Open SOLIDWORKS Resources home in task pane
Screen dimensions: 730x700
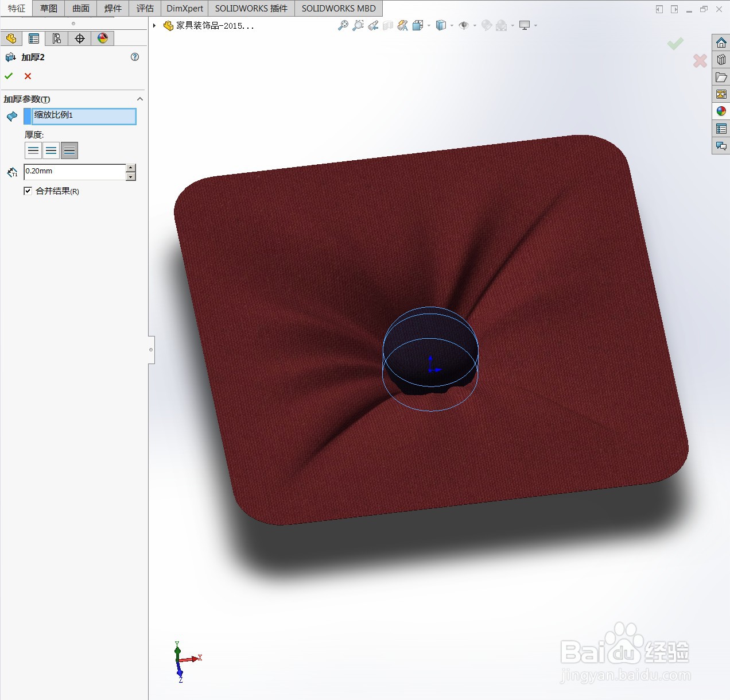(x=721, y=42)
